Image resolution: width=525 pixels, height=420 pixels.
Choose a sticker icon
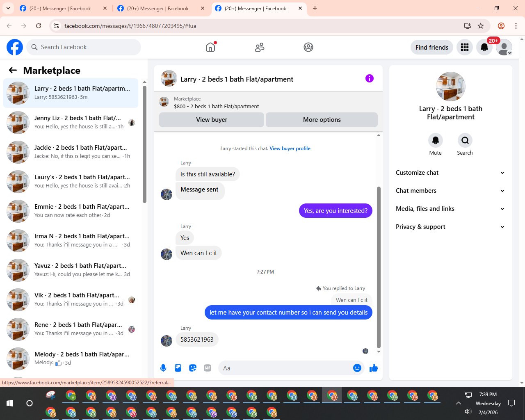pyautogui.click(x=193, y=368)
